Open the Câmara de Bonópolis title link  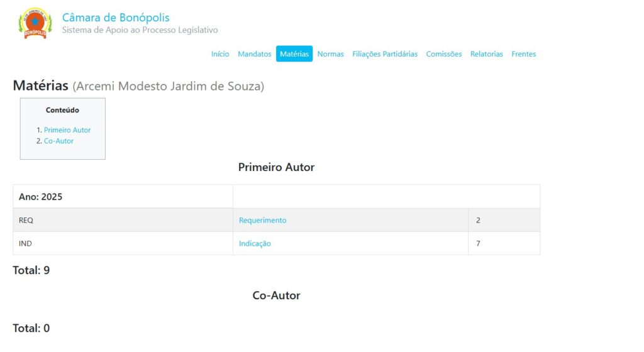coord(116,18)
